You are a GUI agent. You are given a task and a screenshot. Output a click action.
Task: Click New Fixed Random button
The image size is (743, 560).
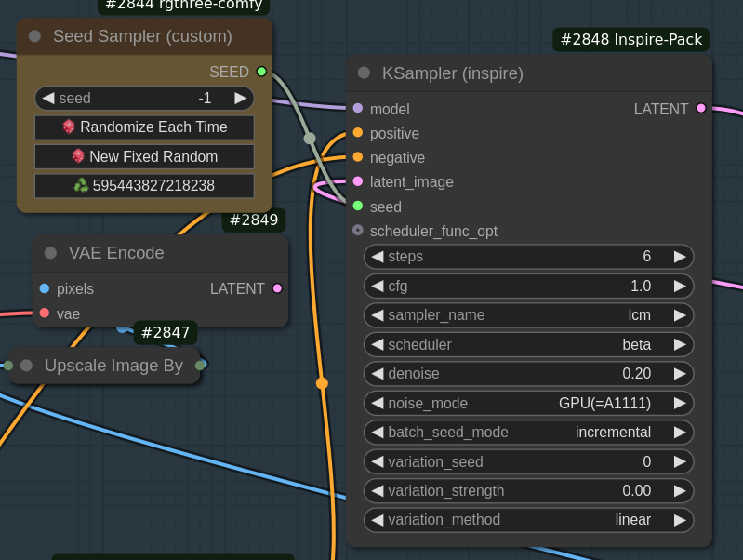coord(144,156)
